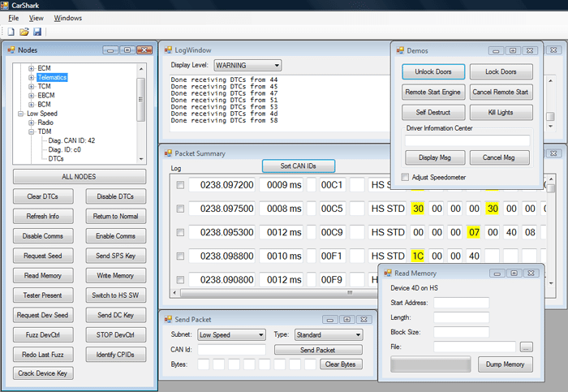Click the Clear DTCs button

point(43,196)
